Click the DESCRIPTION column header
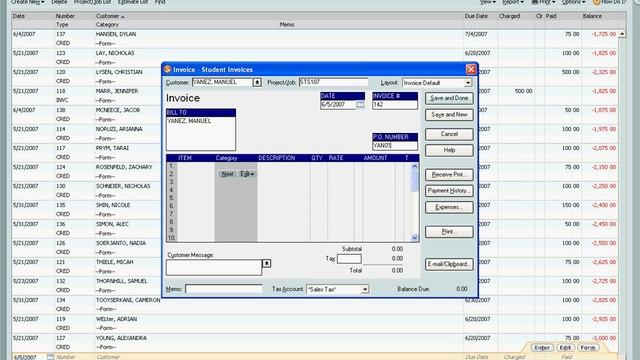This screenshot has height=360, width=640. (x=276, y=158)
